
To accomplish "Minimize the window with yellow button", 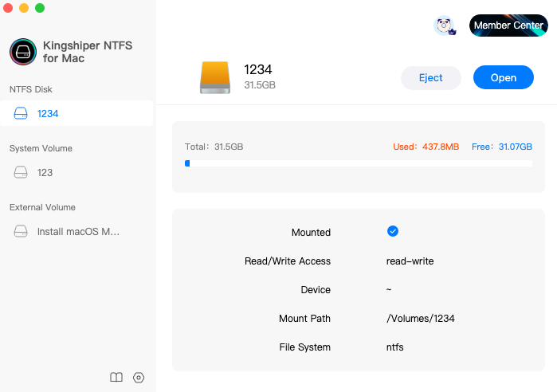I will pyautogui.click(x=24, y=8).
